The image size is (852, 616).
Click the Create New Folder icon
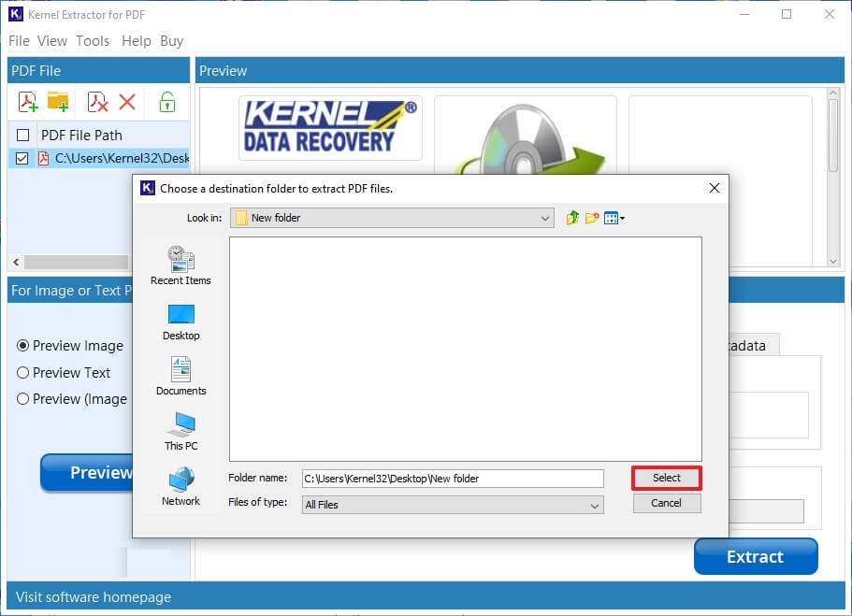coord(592,218)
